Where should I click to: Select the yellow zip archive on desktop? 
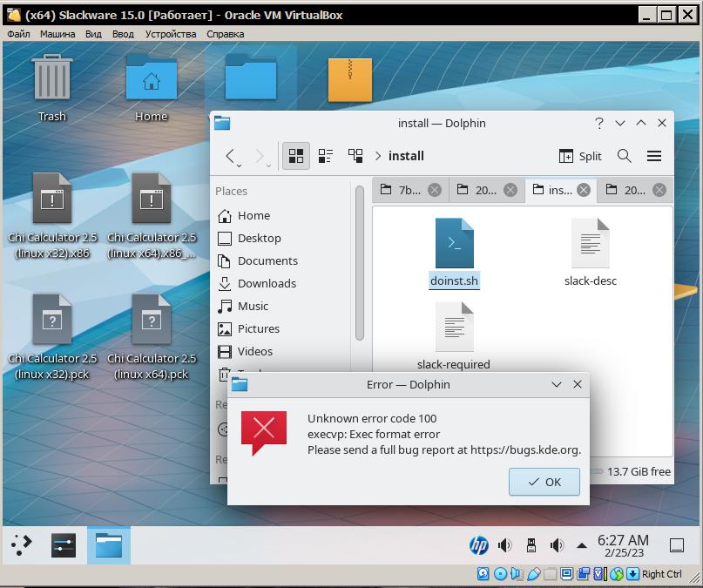point(349,79)
